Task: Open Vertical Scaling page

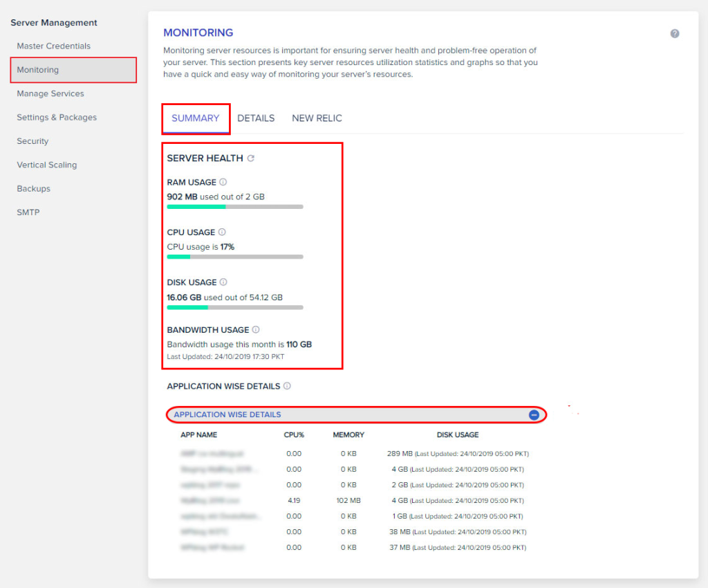Action: [x=47, y=165]
